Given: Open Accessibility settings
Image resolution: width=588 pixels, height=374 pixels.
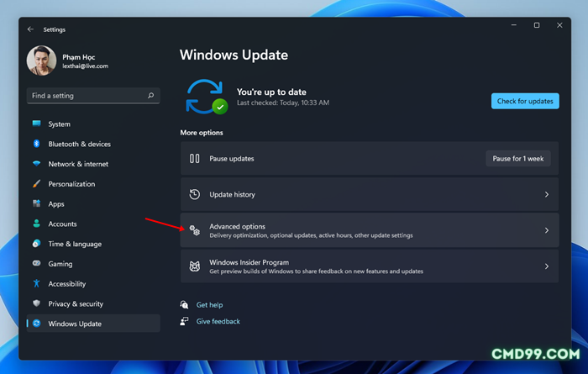Looking at the screenshot, I should [x=93, y=284].
